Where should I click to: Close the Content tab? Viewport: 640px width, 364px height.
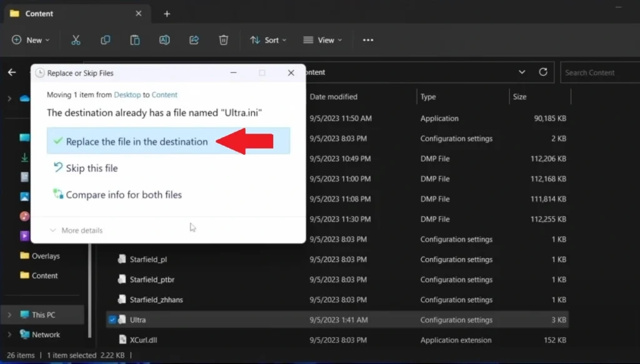point(139,14)
